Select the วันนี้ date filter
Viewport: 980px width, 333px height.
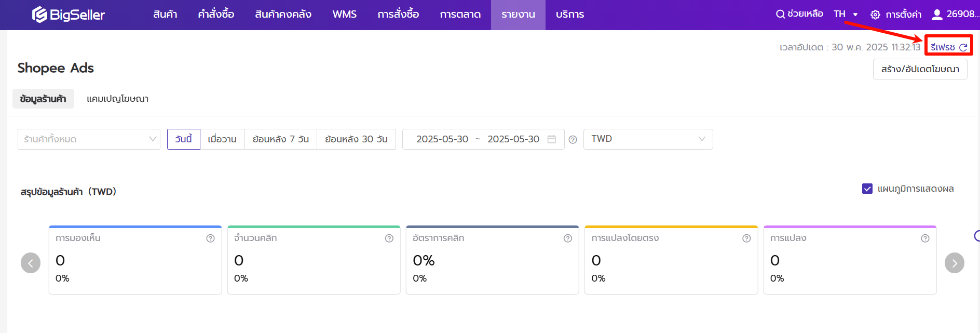coord(184,139)
